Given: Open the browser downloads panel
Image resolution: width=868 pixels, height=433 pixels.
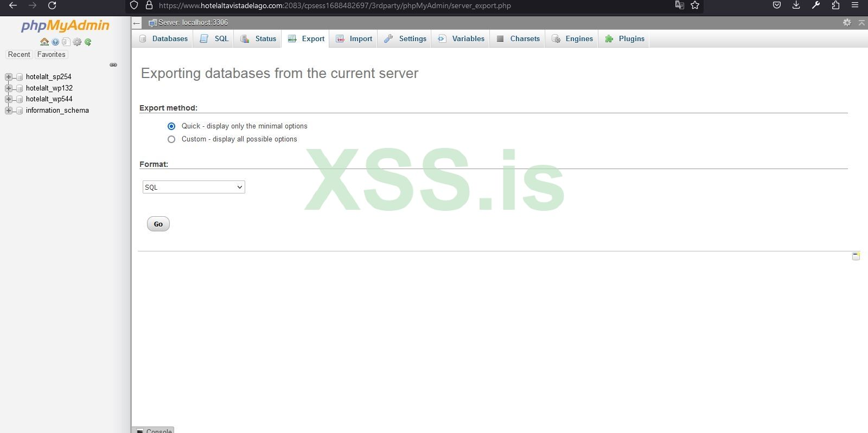Looking at the screenshot, I should tap(796, 5).
